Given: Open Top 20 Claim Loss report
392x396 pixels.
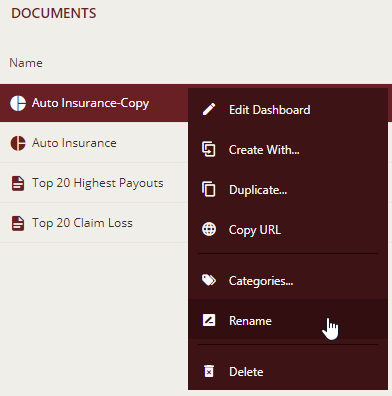Looking at the screenshot, I should click(82, 223).
